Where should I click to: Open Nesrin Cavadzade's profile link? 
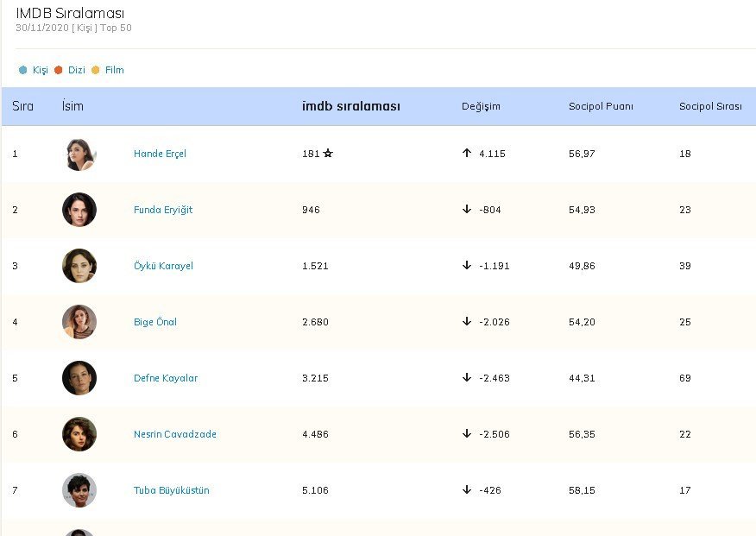[x=175, y=434]
